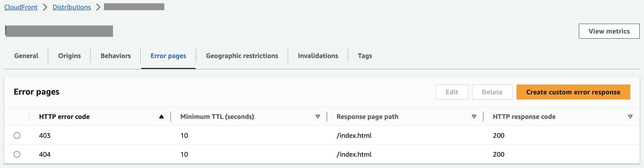Click Create custom error response
Image resolution: width=644 pixels, height=168 pixels.
[573, 92]
